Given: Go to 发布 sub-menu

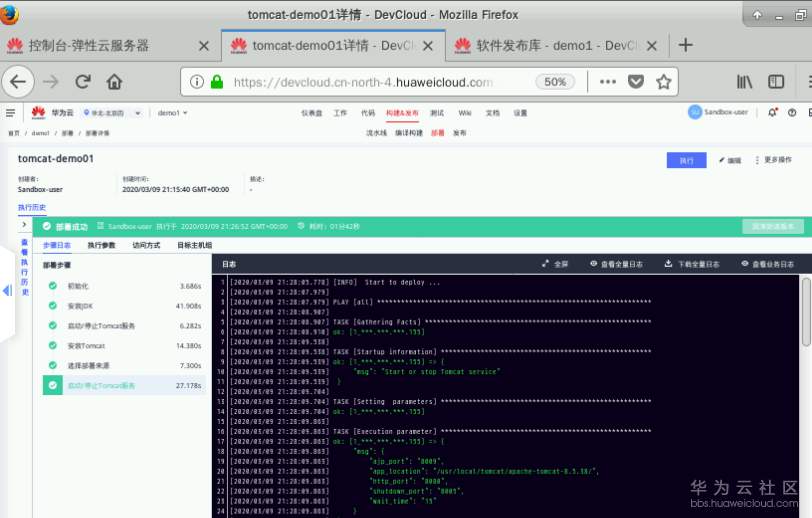Looking at the screenshot, I should coord(459,133).
